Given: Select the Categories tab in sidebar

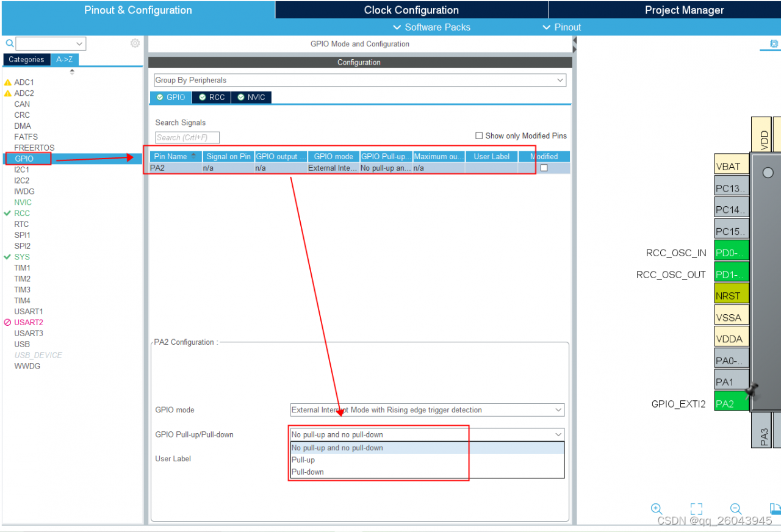Looking at the screenshot, I should pos(26,59).
